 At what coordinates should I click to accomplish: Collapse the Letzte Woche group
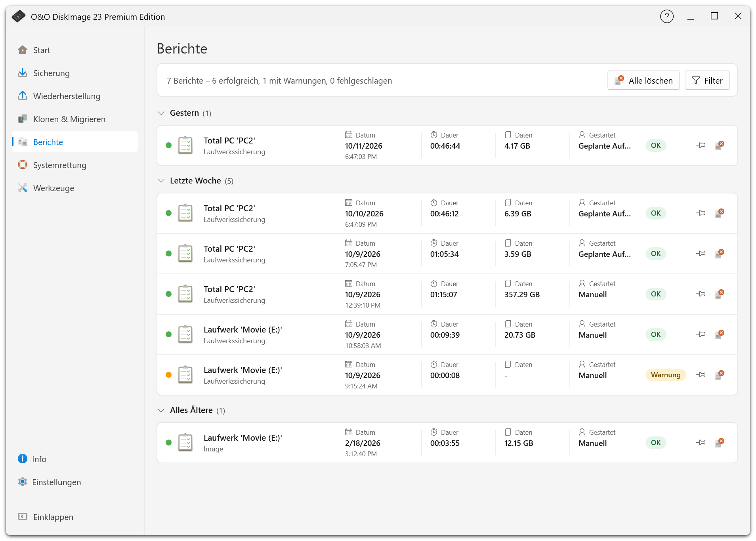click(161, 181)
